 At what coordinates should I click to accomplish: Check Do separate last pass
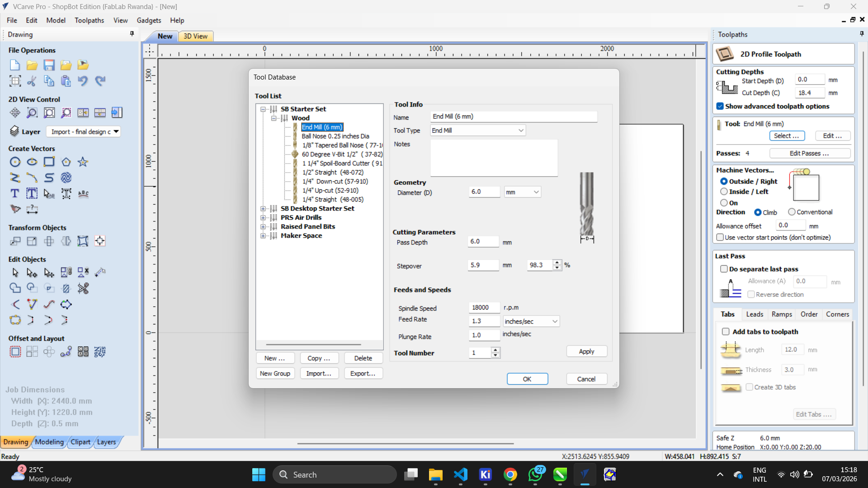724,269
